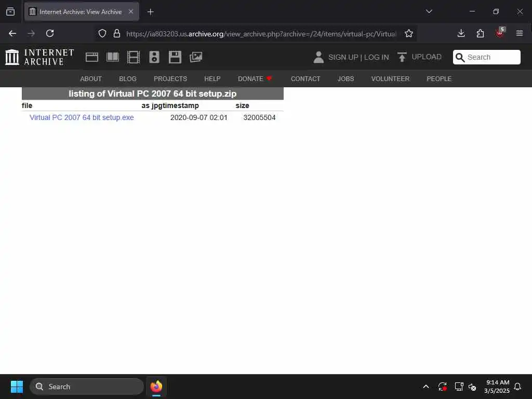
Task: Open the BLOG menu item
Action: pyautogui.click(x=128, y=79)
